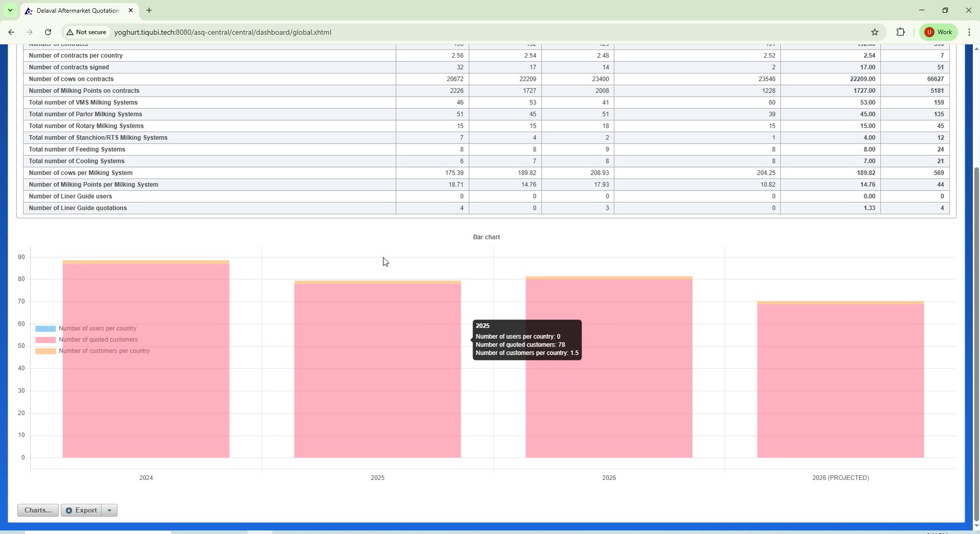Open the tab search dropdown arrow

pos(10,10)
